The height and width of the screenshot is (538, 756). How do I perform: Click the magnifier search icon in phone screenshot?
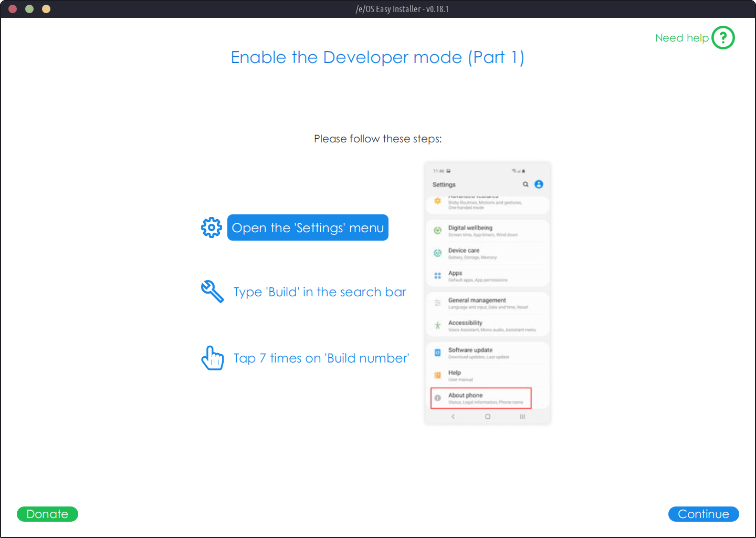pyautogui.click(x=526, y=184)
